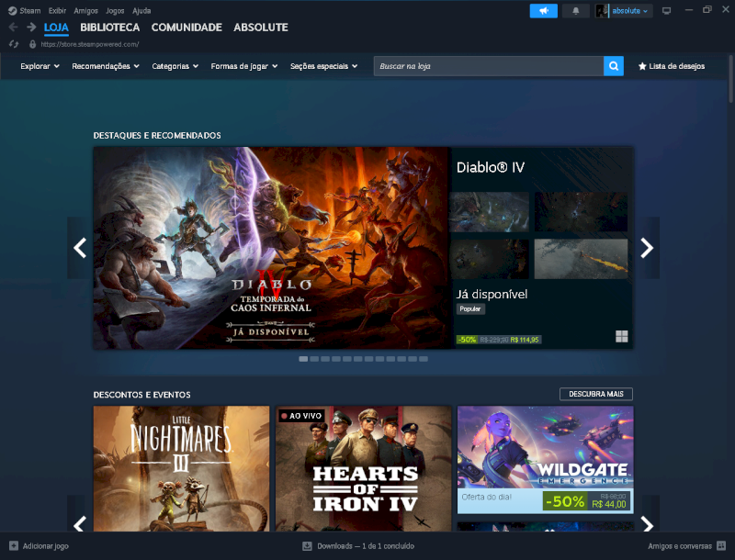Open the announcements megaphone button
The image size is (735, 560).
tap(543, 11)
